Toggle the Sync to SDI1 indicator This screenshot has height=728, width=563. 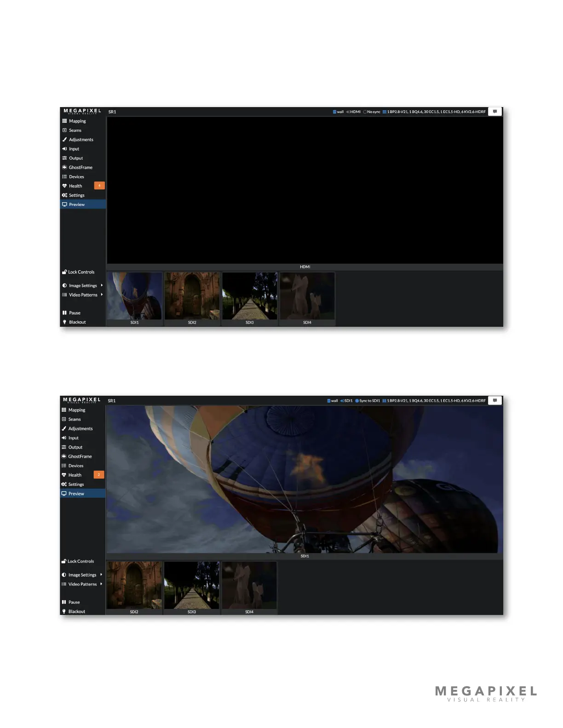[367, 401]
